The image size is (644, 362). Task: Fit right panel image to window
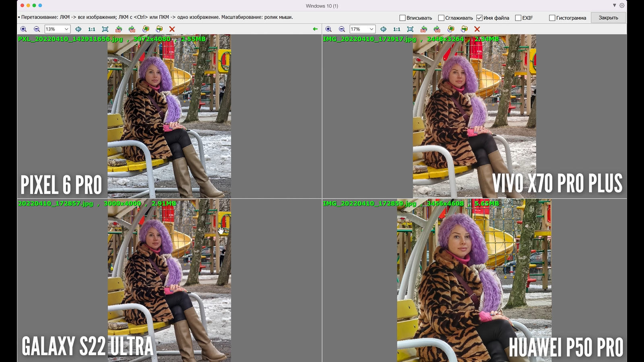(410, 29)
